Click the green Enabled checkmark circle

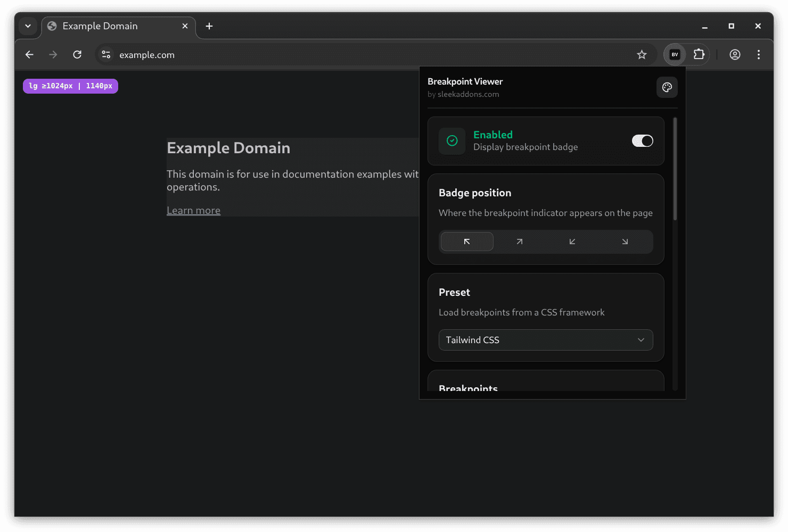(x=452, y=140)
